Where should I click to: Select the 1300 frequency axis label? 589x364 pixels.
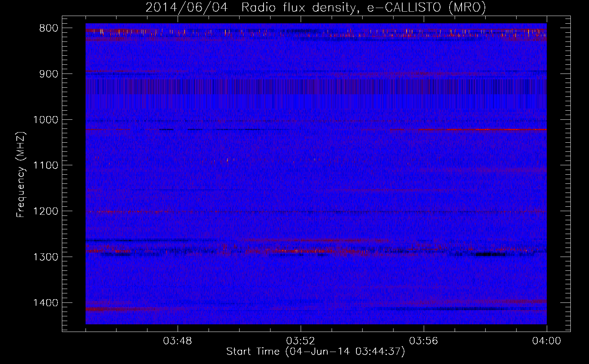point(46,257)
